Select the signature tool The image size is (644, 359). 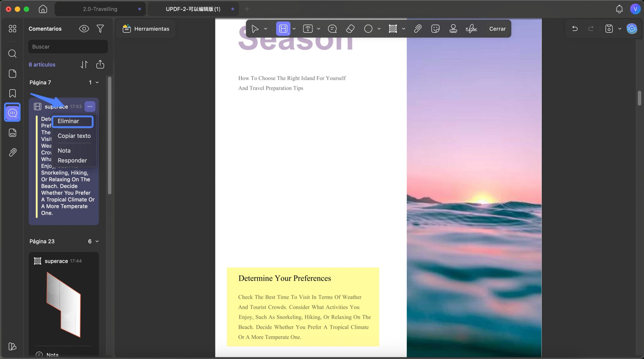(471, 29)
